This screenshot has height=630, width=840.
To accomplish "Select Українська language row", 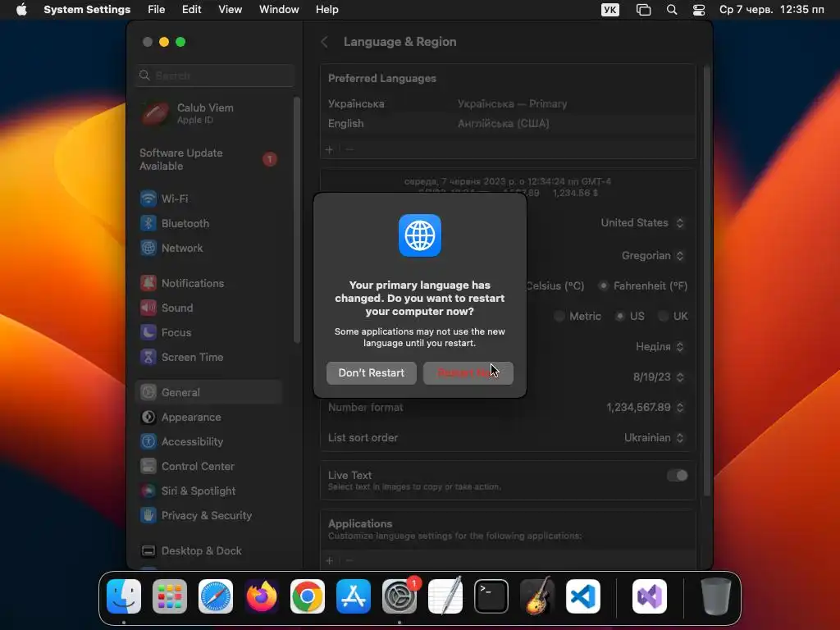I will coord(508,104).
